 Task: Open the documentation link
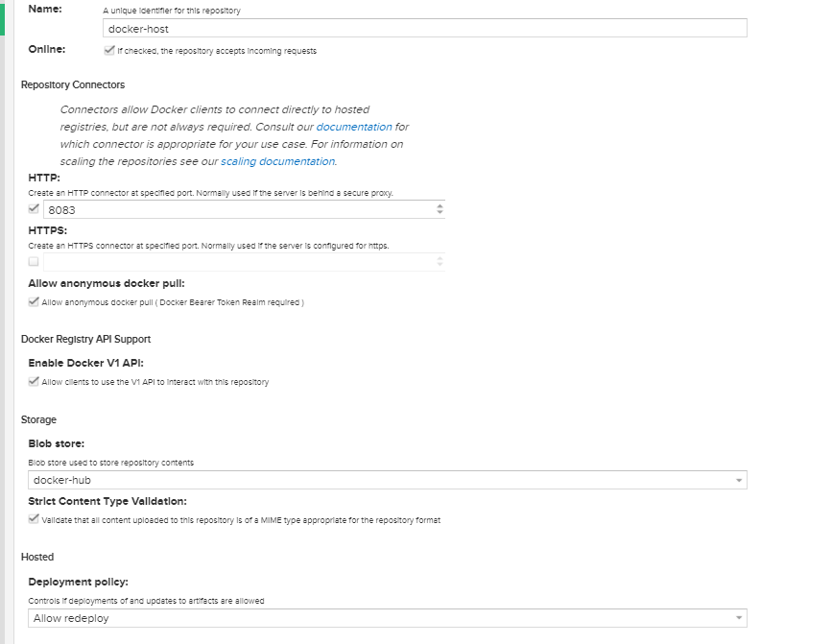point(354,127)
